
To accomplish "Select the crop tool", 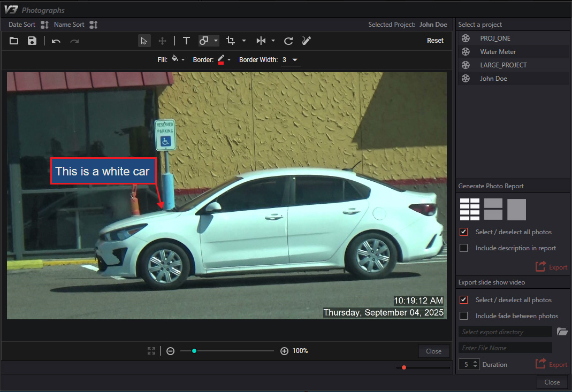I will tap(231, 41).
